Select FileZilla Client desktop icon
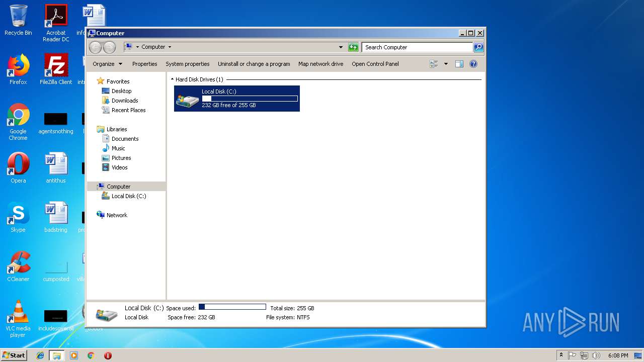 tap(56, 69)
